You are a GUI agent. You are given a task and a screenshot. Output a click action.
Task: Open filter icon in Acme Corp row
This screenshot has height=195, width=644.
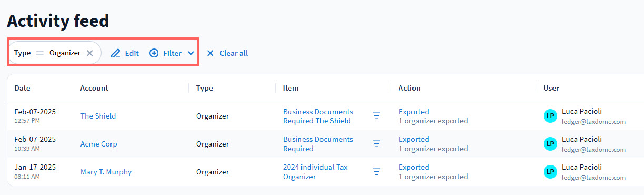click(x=377, y=143)
